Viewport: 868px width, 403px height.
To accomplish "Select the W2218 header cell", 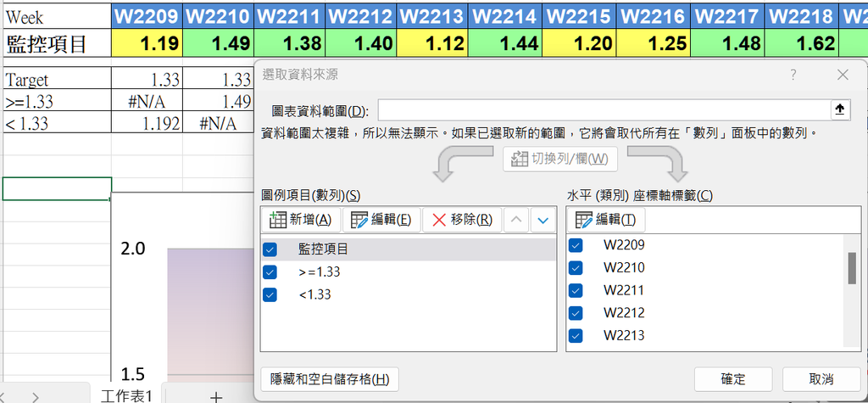I will point(801,17).
